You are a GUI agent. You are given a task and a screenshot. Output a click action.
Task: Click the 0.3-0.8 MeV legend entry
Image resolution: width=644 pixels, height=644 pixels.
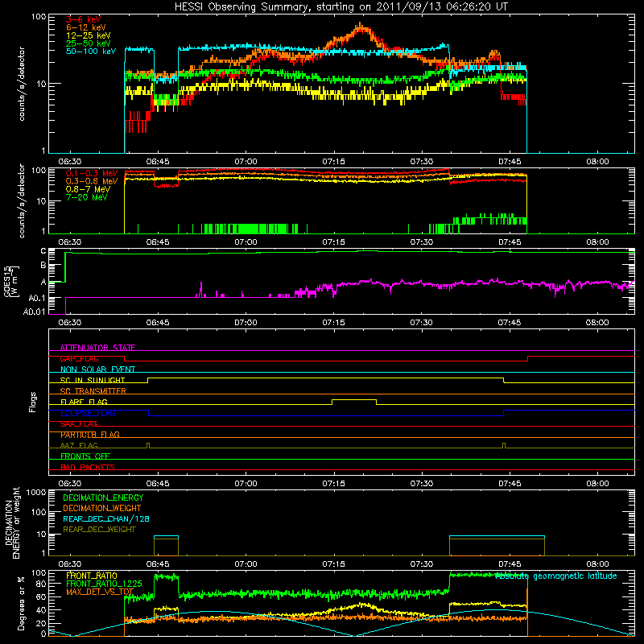coord(92,181)
